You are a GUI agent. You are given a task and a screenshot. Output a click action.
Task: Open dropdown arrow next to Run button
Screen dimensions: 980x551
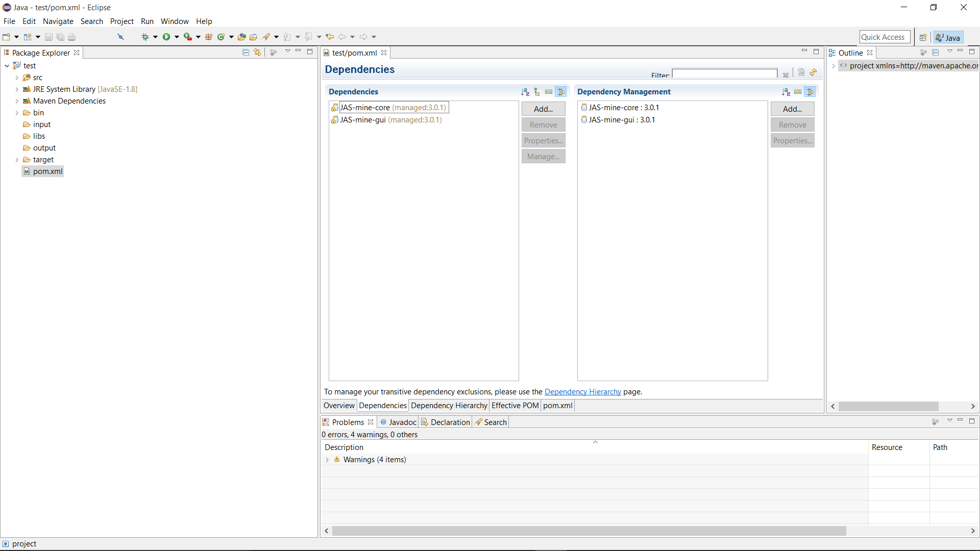[x=177, y=37]
